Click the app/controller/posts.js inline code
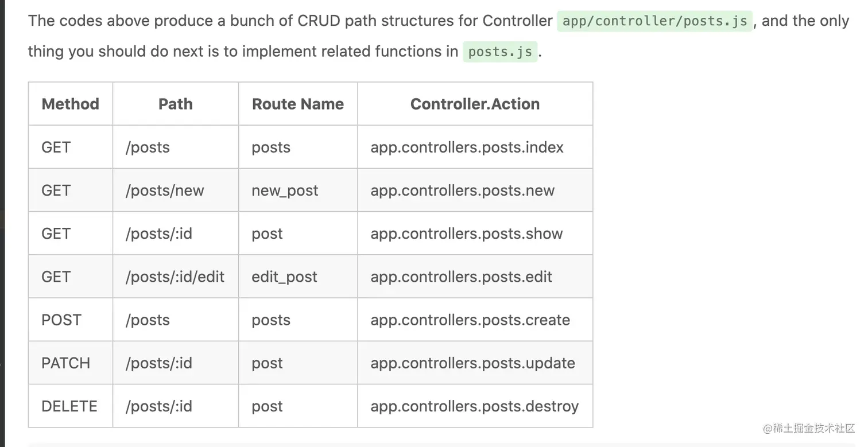The height and width of the screenshot is (447, 868). 654,21
